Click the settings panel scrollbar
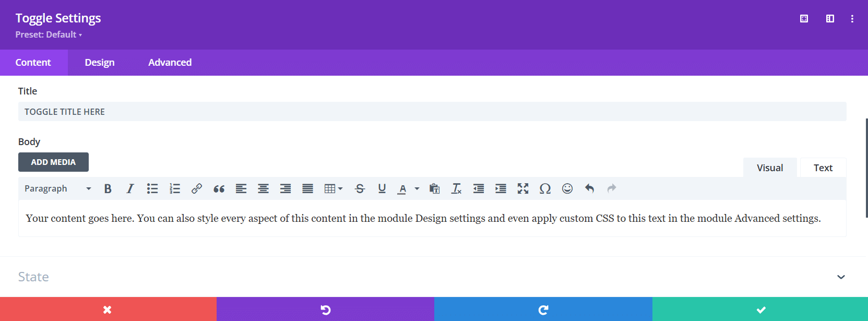Viewport: 868px width, 321px height. [866, 168]
